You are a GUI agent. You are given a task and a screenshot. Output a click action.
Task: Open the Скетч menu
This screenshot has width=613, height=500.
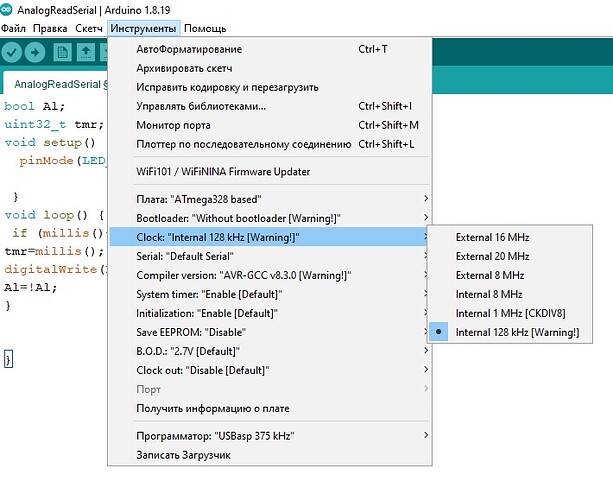click(x=89, y=29)
